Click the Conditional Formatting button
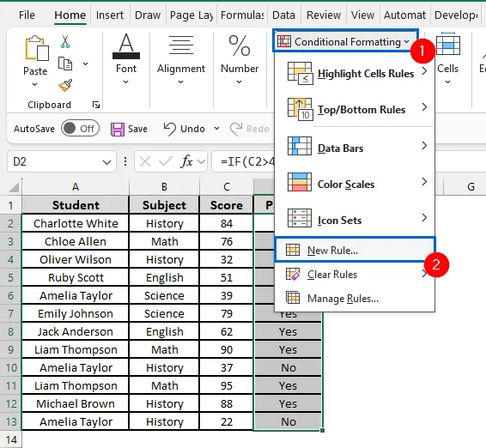Screen dimensions: 486x448 point(346,41)
